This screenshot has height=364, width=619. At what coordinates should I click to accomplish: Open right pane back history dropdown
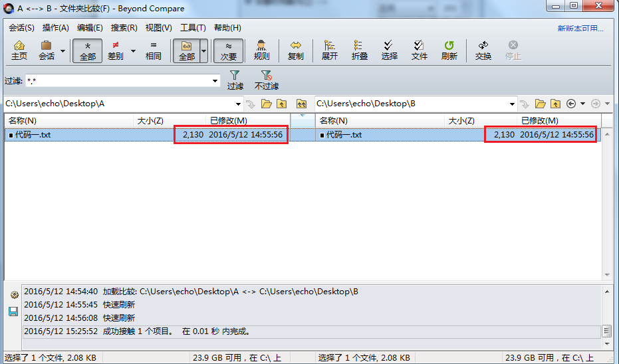click(x=582, y=104)
